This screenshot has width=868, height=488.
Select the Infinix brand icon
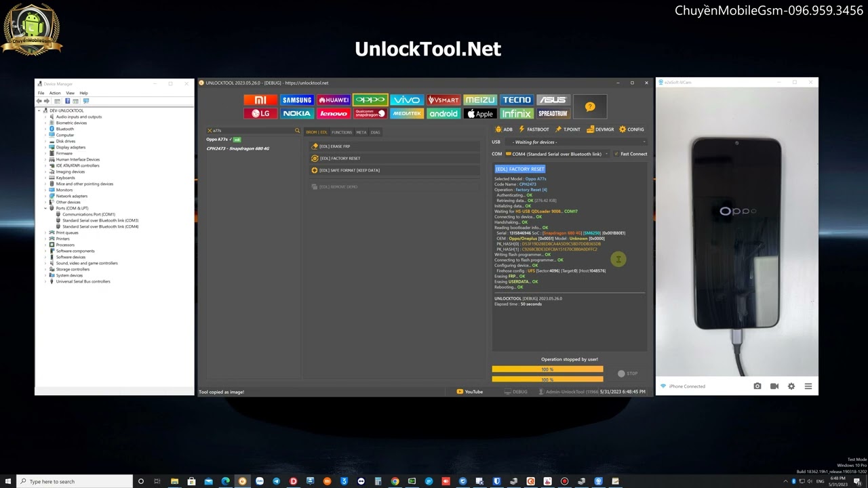[x=517, y=113]
